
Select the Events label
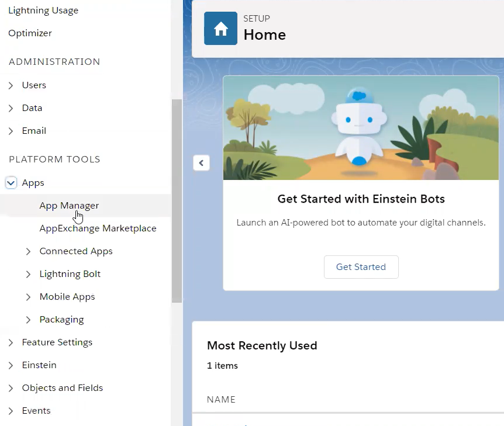coord(36,411)
